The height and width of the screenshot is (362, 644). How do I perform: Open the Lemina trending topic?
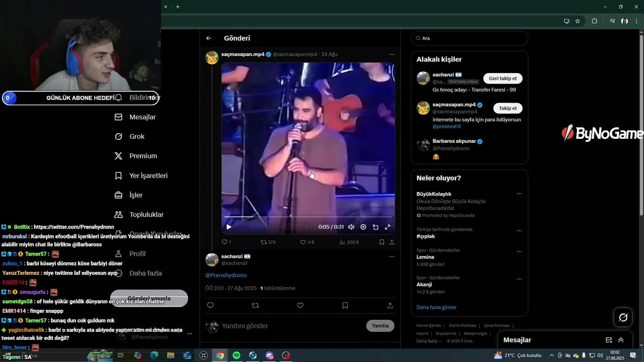point(425,257)
